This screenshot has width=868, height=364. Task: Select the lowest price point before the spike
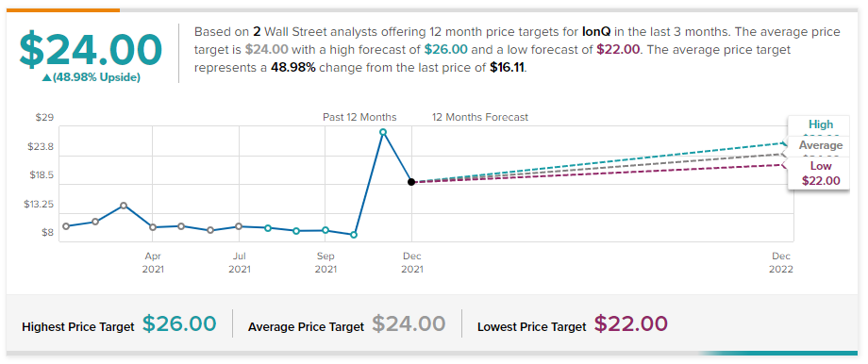point(355,235)
